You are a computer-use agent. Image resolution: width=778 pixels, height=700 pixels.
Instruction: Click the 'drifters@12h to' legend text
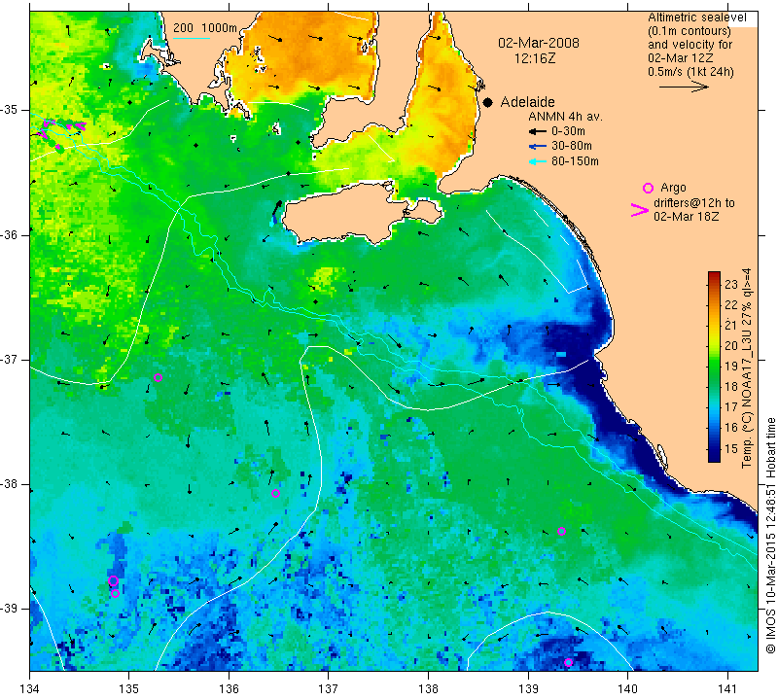click(x=694, y=203)
